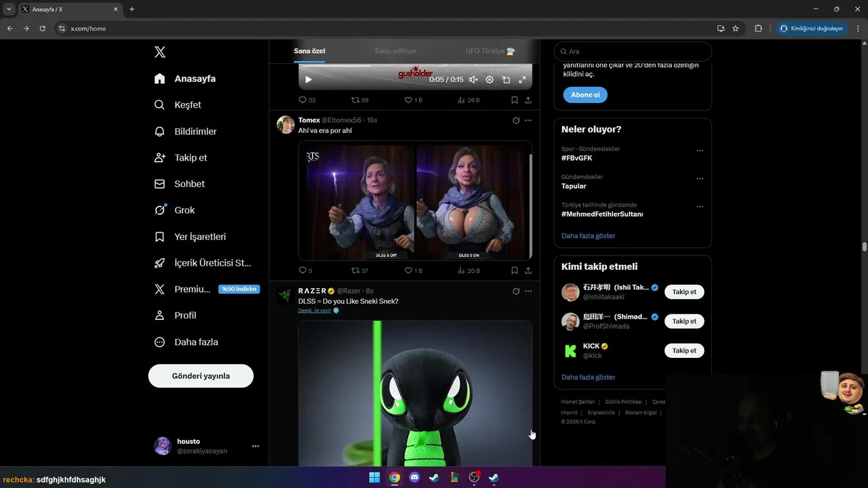868x488 pixels.
Task: Click the Ara search field
Action: [x=633, y=52]
